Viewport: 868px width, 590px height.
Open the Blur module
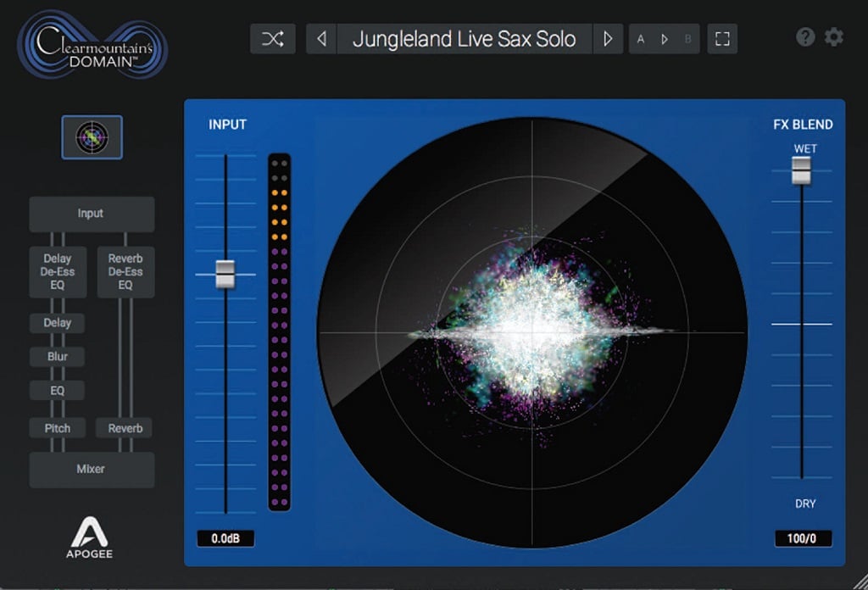(57, 356)
